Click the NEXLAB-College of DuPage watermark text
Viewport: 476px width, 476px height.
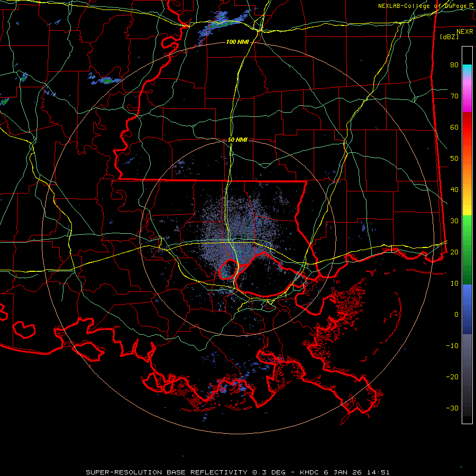click(425, 6)
